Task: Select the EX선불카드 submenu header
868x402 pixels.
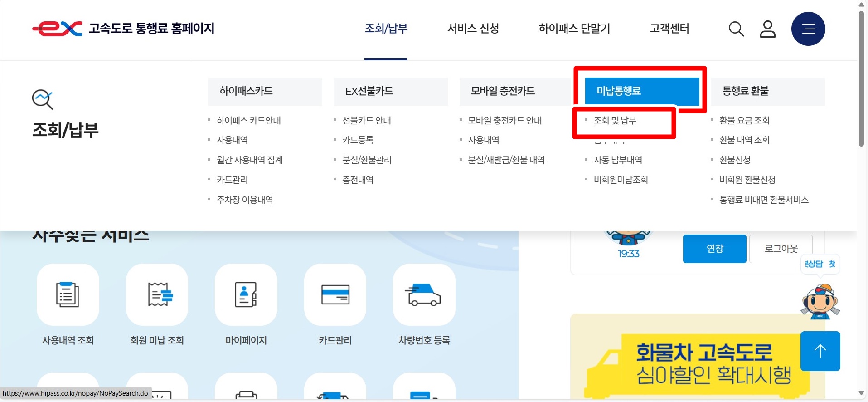Action: (391, 91)
